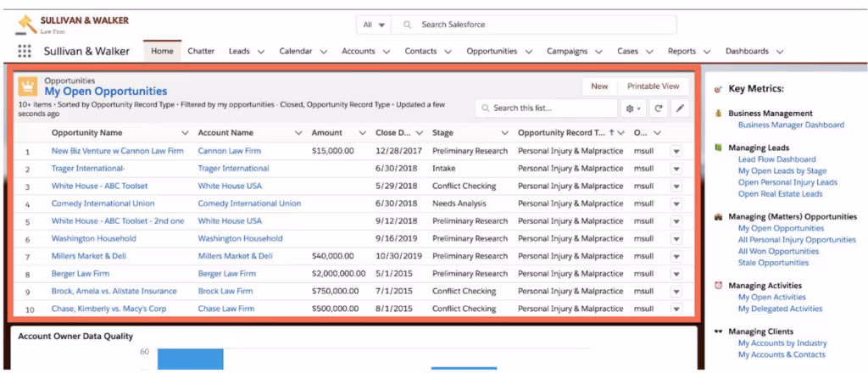Screen dimensions: 868x373
Task: Open row actions for Millers Market & Deli
Action: [676, 257]
